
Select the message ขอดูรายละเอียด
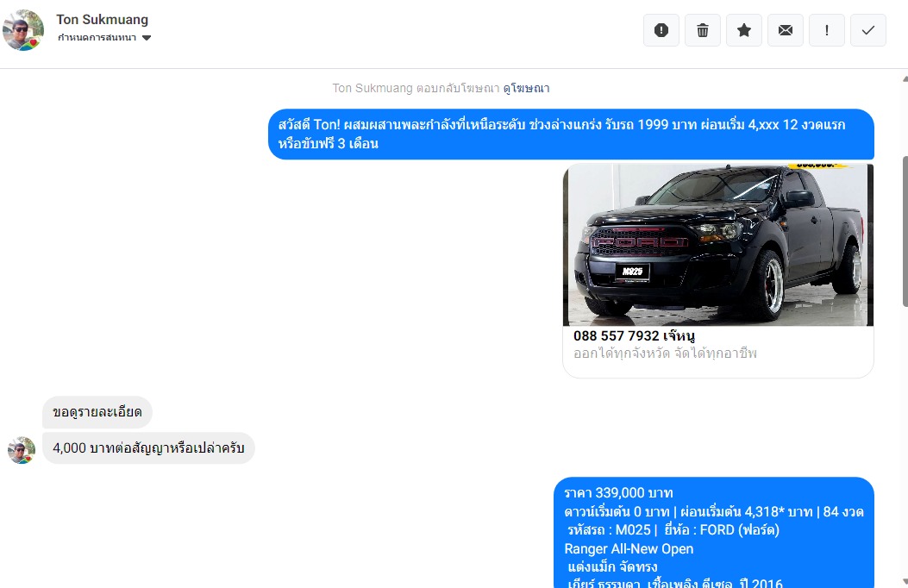pos(97,412)
